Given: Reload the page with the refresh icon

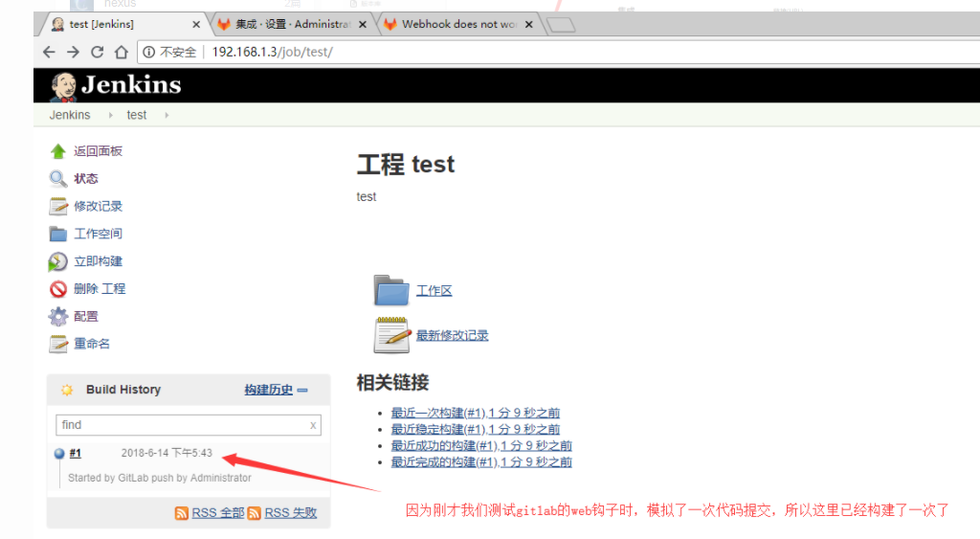Looking at the screenshot, I should [97, 52].
